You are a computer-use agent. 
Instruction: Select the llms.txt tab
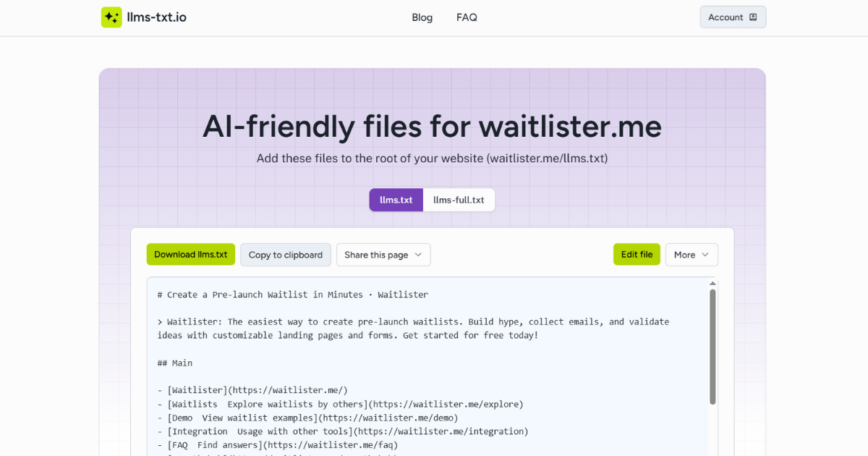pyautogui.click(x=396, y=200)
